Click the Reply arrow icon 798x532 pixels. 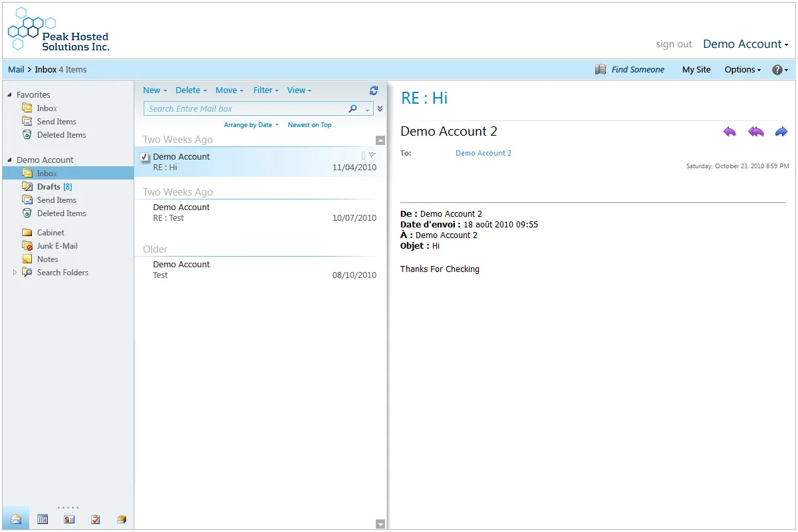pyautogui.click(x=730, y=132)
